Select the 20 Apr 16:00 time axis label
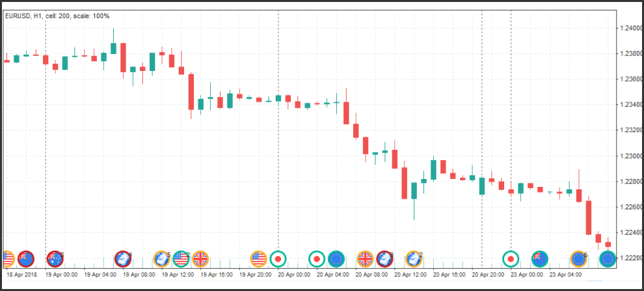This screenshot has width=644, height=291. pyautogui.click(x=449, y=275)
